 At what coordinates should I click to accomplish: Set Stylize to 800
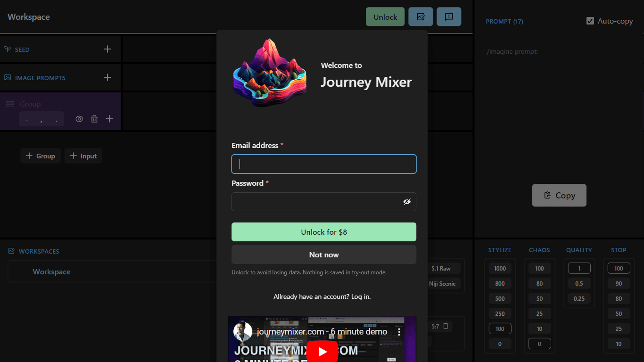tap(500, 284)
